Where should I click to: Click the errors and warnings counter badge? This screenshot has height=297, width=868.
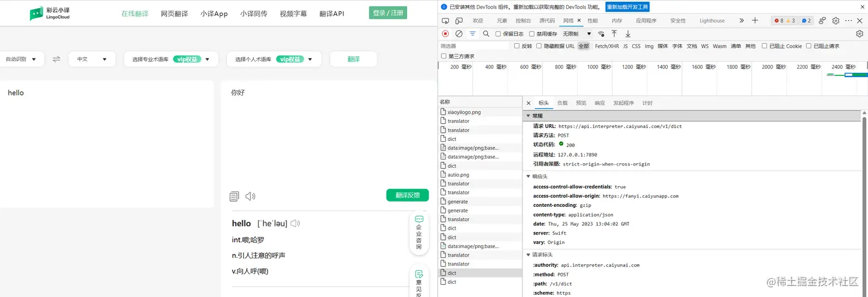click(784, 21)
